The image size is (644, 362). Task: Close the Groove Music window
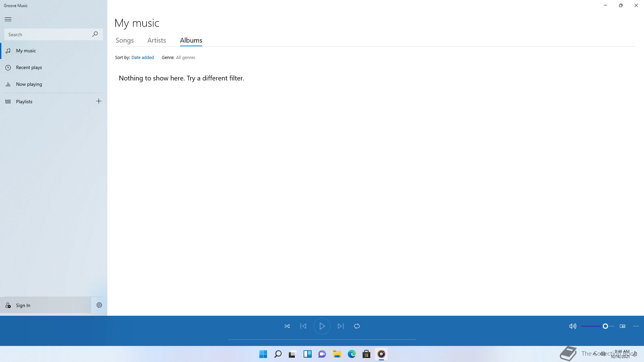point(636,5)
